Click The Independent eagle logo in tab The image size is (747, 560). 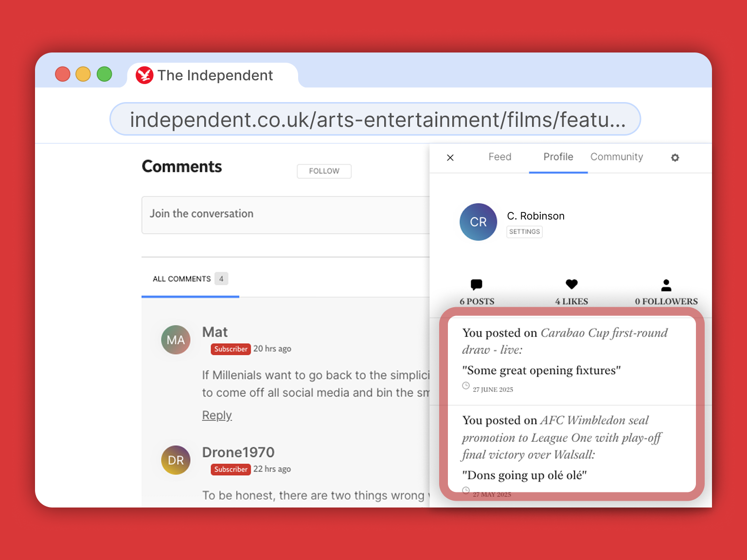click(144, 75)
